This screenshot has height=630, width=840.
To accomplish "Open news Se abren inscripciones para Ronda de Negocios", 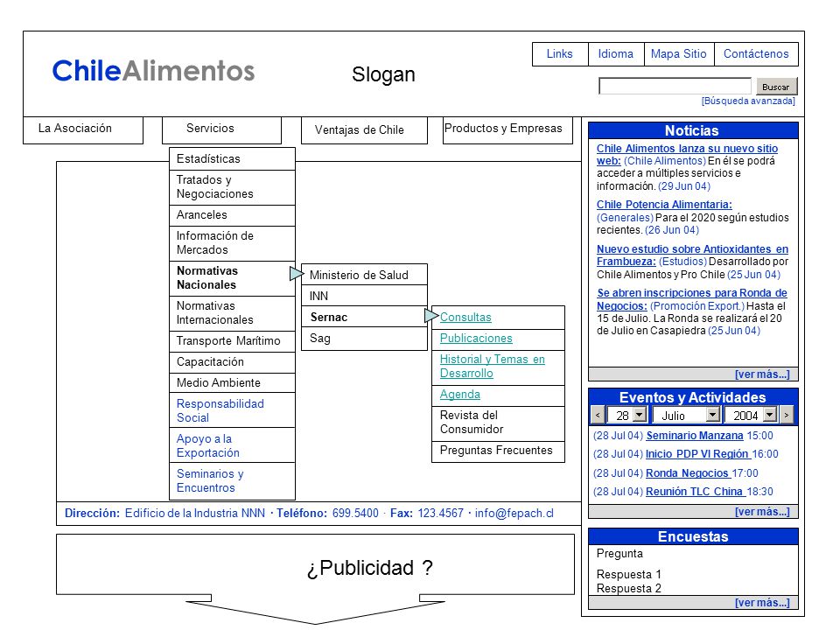I will [x=692, y=299].
